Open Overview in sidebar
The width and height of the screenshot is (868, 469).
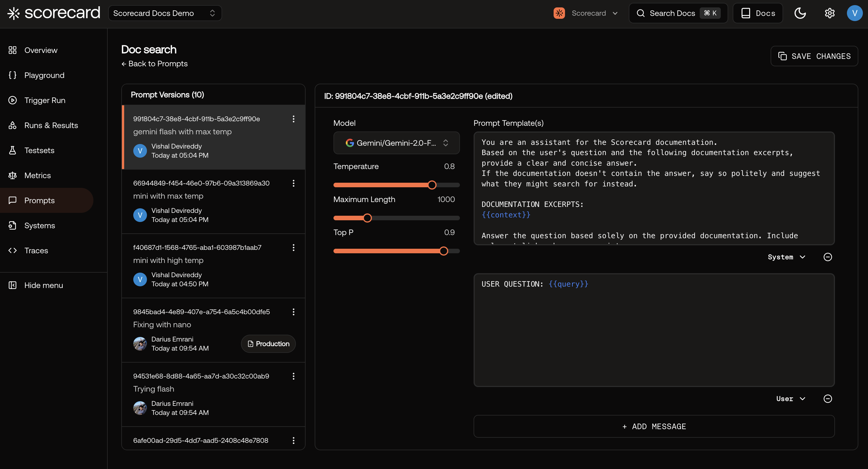tap(41, 50)
